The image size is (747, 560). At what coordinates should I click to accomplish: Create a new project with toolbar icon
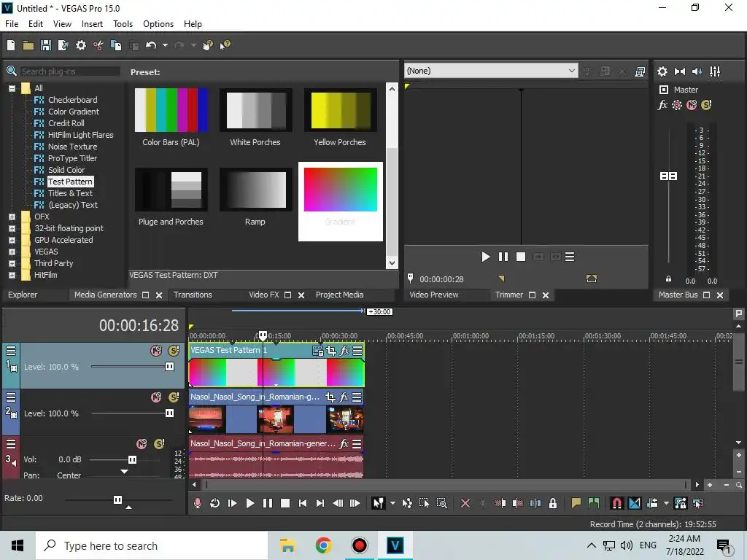(11, 45)
